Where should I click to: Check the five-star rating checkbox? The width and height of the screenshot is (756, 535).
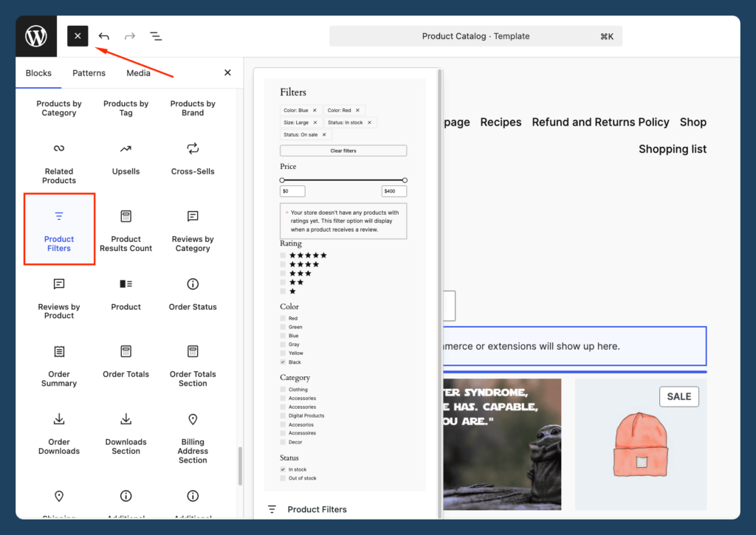pos(283,255)
